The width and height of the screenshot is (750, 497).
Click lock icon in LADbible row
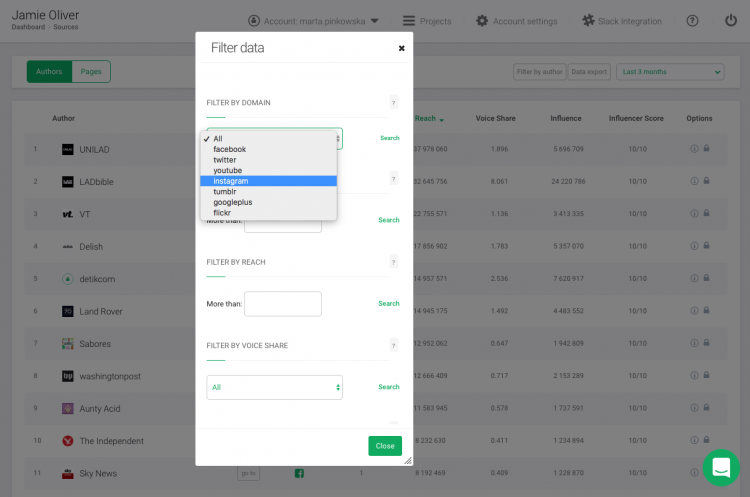coord(706,181)
